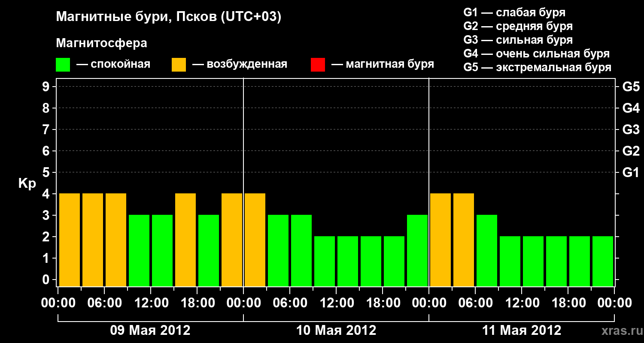Click the last green bar on 11 May 21:00–00:00
644x343 pixels.
click(x=603, y=261)
